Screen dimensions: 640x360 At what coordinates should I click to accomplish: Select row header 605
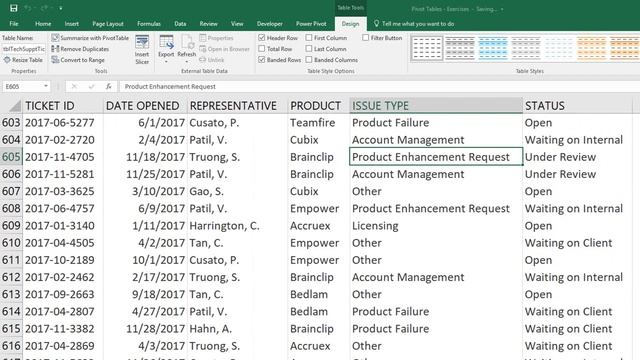click(11, 157)
